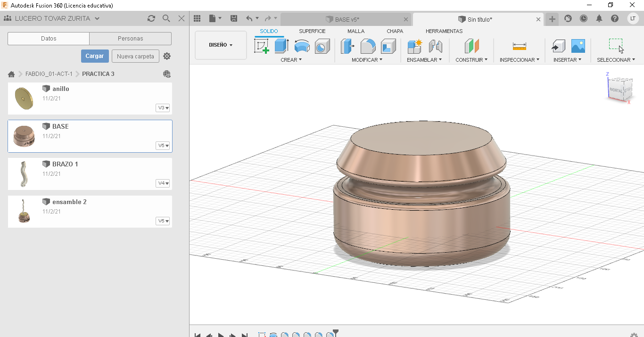The height and width of the screenshot is (337, 644).
Task: Open the Notifications bell icon
Action: [x=599, y=18]
